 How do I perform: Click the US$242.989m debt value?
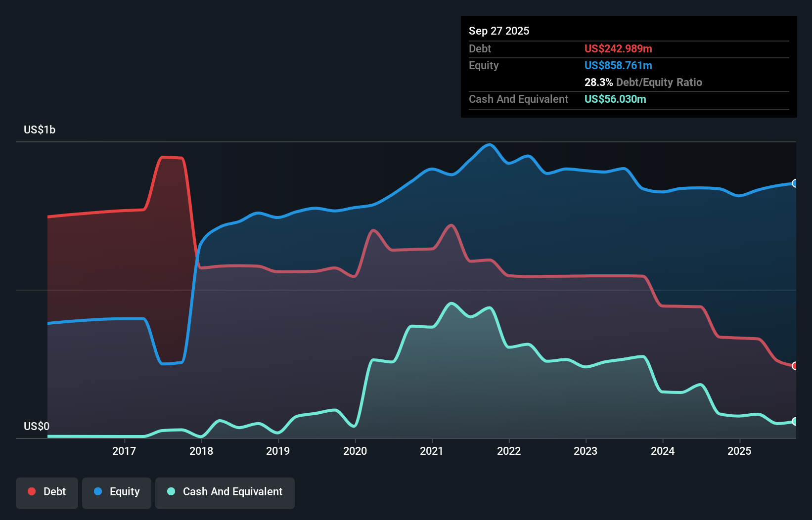tap(618, 48)
